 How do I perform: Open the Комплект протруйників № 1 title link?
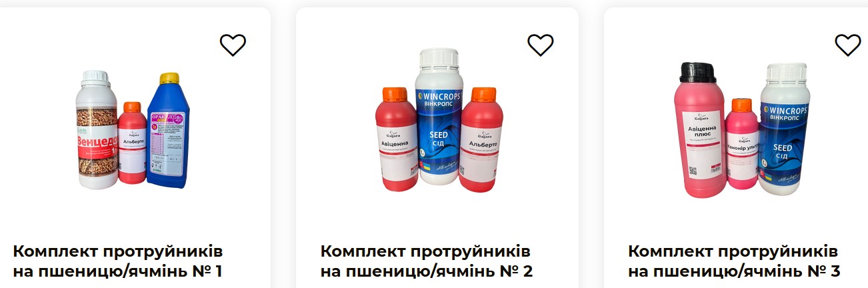coord(117,261)
